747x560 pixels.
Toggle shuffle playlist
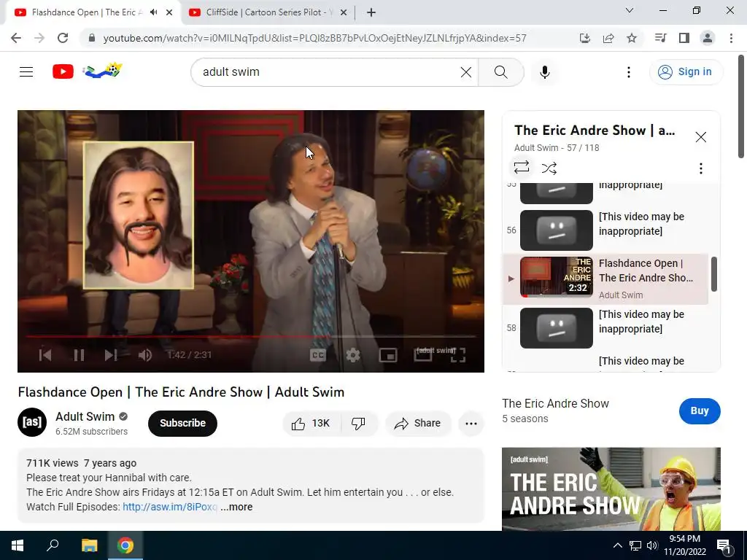click(549, 168)
